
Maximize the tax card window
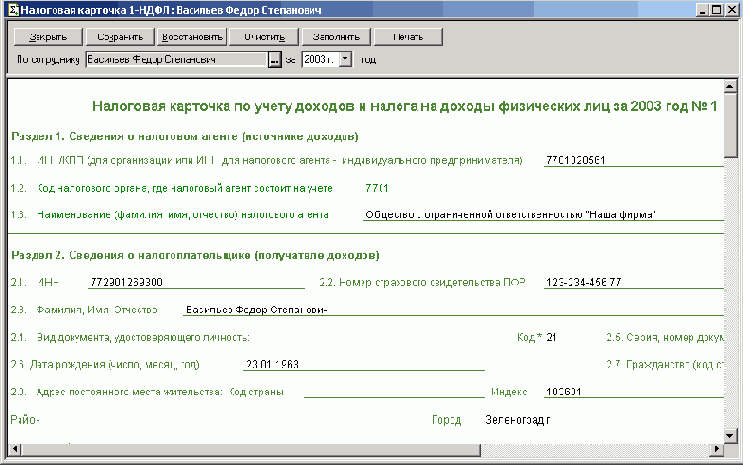716,9
